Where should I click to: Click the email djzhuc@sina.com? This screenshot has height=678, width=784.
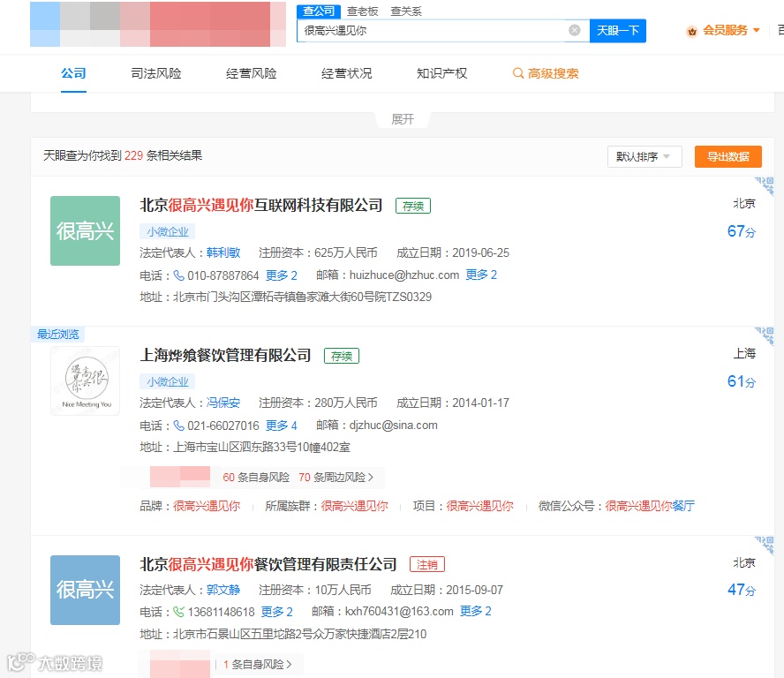(394, 425)
